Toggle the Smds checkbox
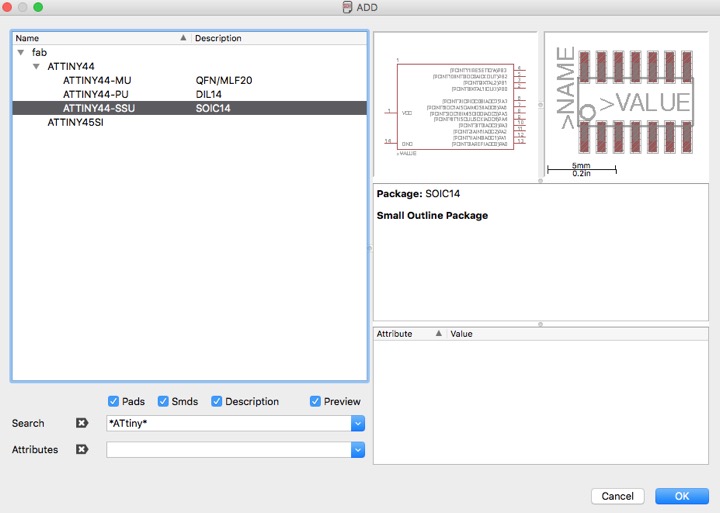 (x=163, y=401)
